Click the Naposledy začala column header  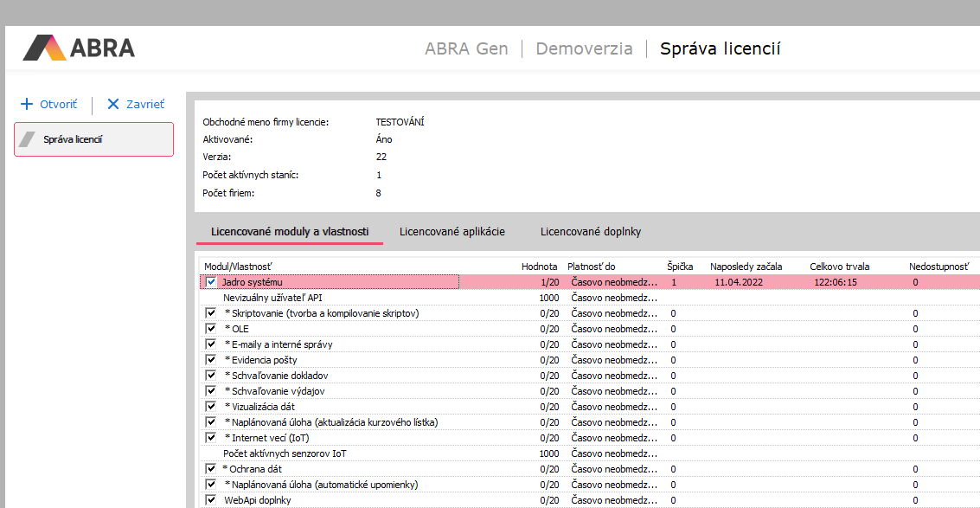(x=746, y=267)
